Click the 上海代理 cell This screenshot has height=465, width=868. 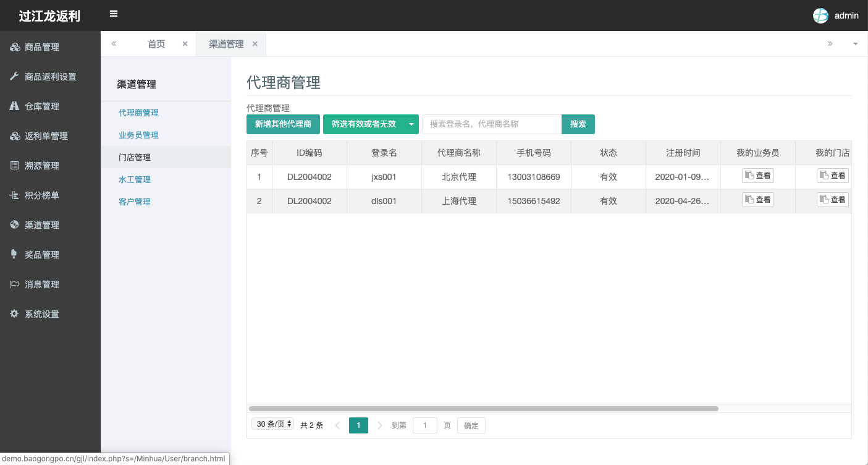coord(459,201)
